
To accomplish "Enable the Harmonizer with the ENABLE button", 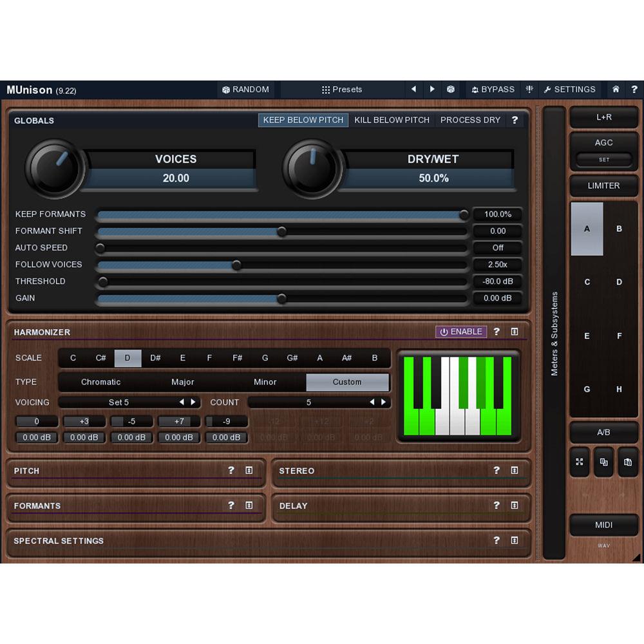I will [x=460, y=332].
